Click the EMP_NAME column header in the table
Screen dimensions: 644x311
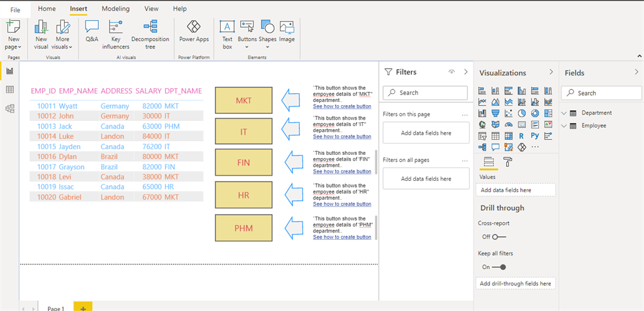79,91
